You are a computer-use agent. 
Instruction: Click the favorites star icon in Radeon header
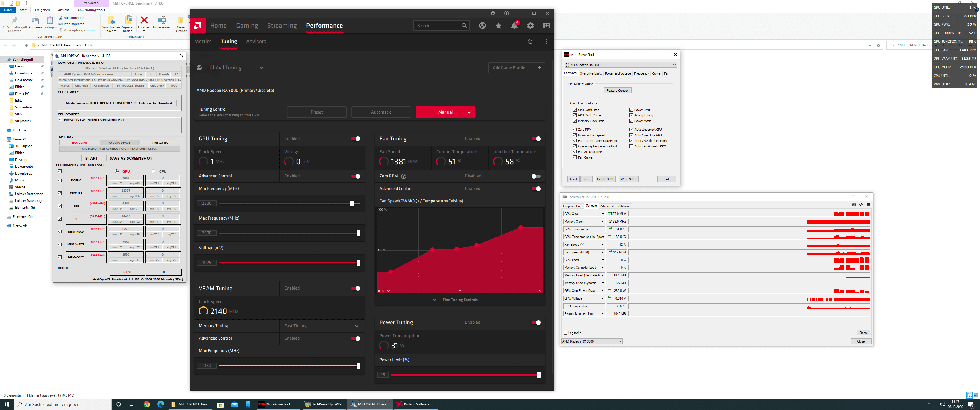coord(498,26)
